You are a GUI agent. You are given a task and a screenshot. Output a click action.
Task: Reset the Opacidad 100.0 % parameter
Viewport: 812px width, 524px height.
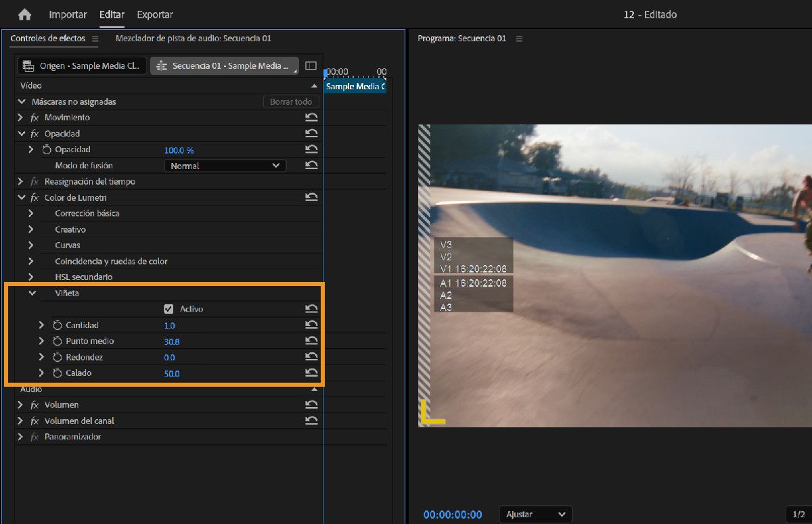pos(311,149)
